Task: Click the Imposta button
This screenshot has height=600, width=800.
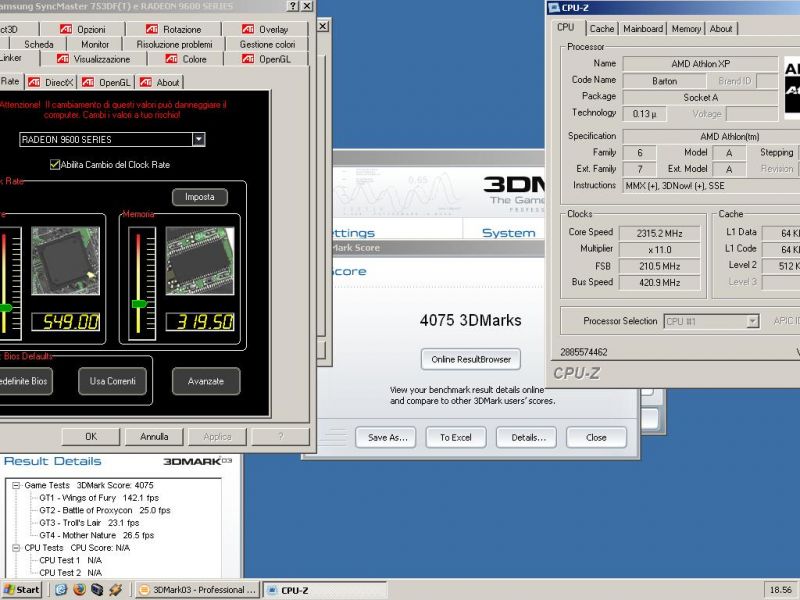Action: (x=199, y=197)
